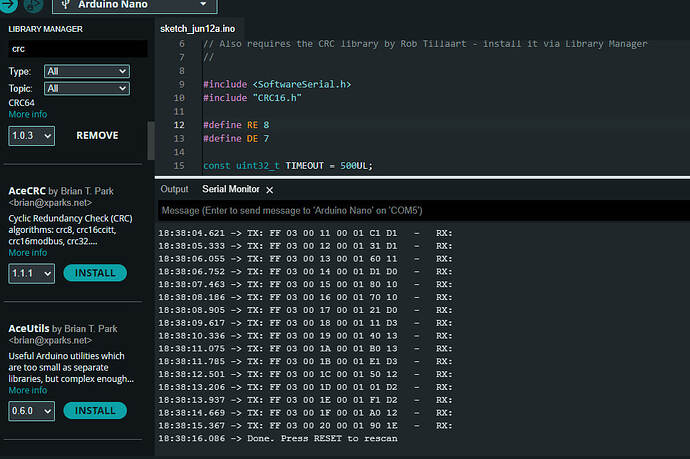Viewport: 690px width, 459px height.
Task: Open the Topic filter dropdown
Action: (87, 88)
